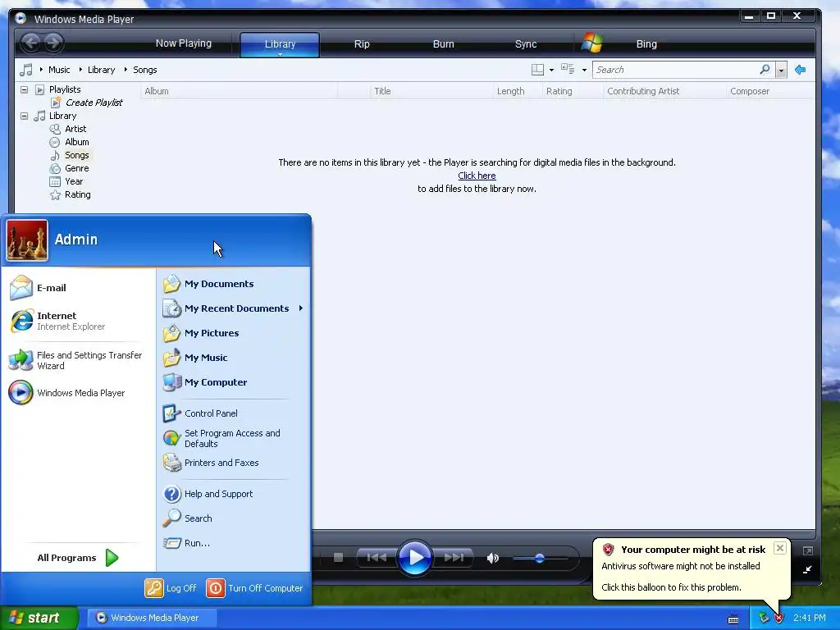This screenshot has width=840, height=630.
Task: Click the blue arrow list pane icon
Action: (x=801, y=70)
